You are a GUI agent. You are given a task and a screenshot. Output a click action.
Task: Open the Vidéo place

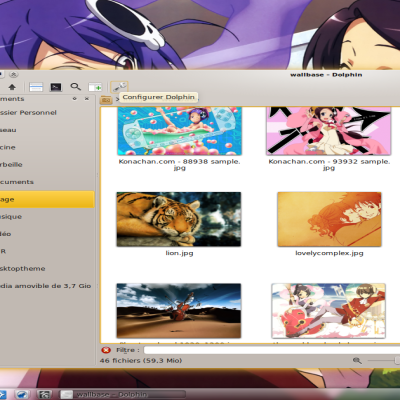point(47,234)
